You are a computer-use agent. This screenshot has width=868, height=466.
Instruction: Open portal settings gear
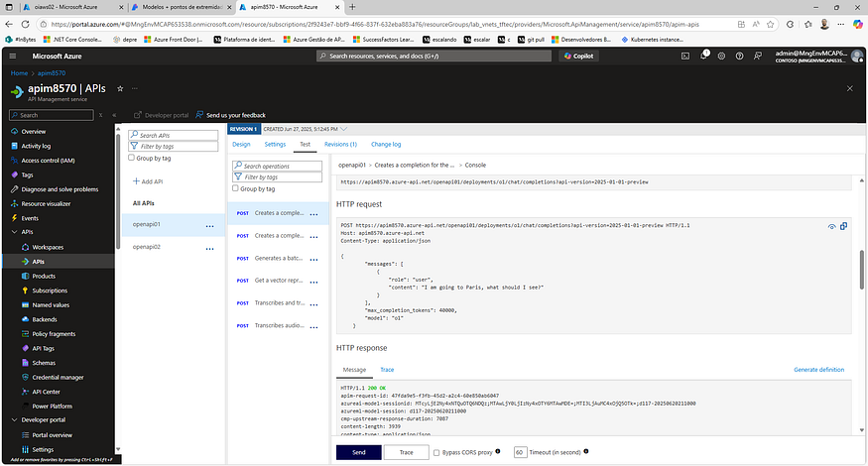pos(721,56)
